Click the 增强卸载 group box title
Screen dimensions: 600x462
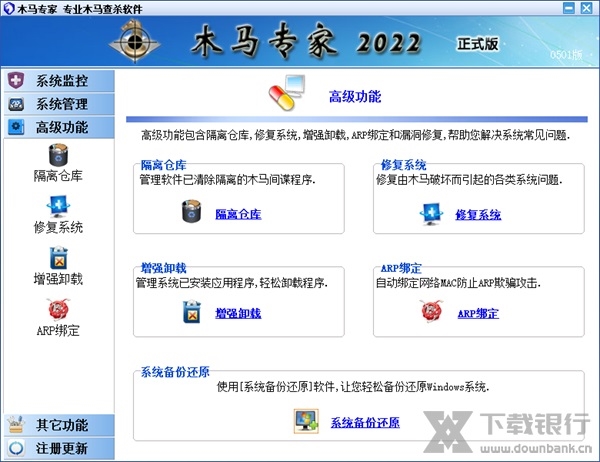click(x=163, y=268)
